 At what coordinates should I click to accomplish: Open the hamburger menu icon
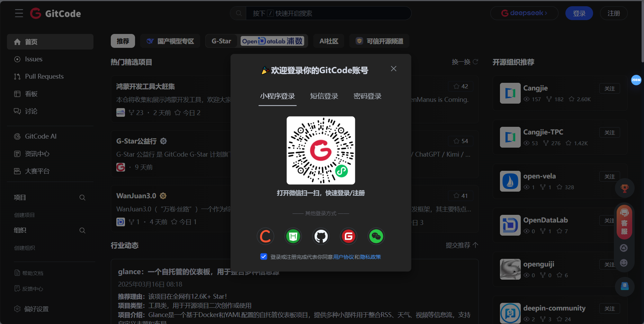[19, 14]
